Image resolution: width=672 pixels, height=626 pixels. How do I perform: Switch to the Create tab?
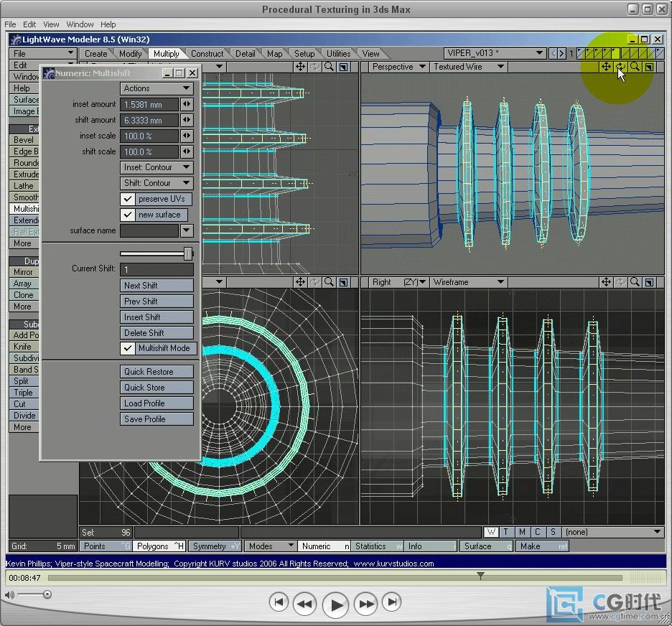96,54
